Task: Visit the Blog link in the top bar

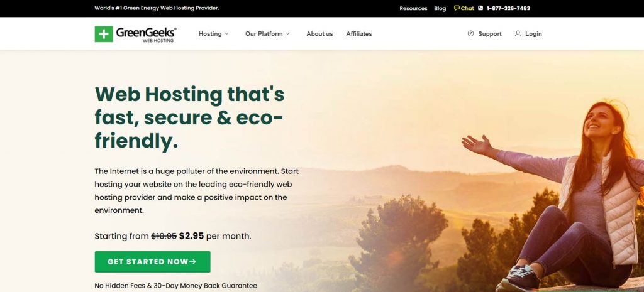Action: pyautogui.click(x=440, y=8)
